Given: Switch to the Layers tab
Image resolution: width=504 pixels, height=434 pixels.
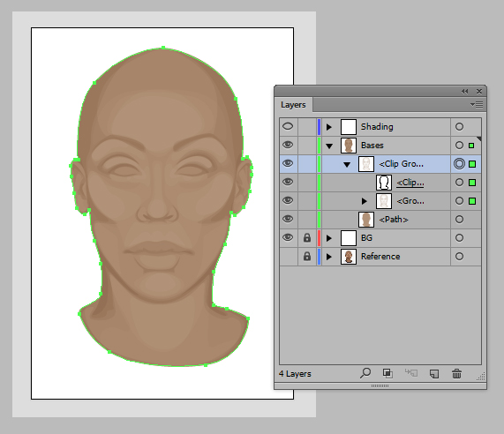Looking at the screenshot, I should [x=293, y=105].
